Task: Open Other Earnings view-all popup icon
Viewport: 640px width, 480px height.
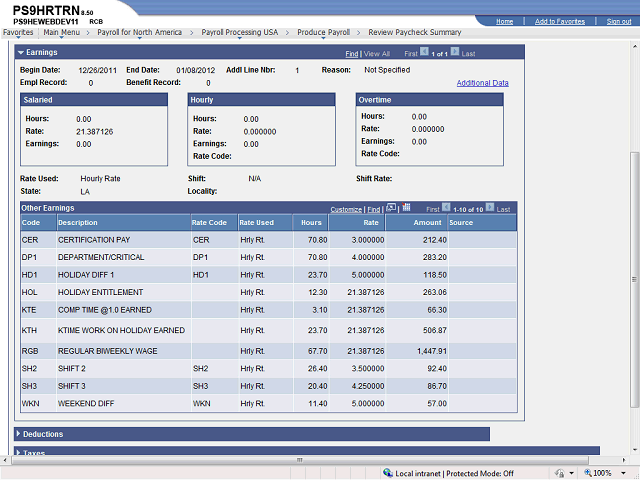Action: pos(391,208)
